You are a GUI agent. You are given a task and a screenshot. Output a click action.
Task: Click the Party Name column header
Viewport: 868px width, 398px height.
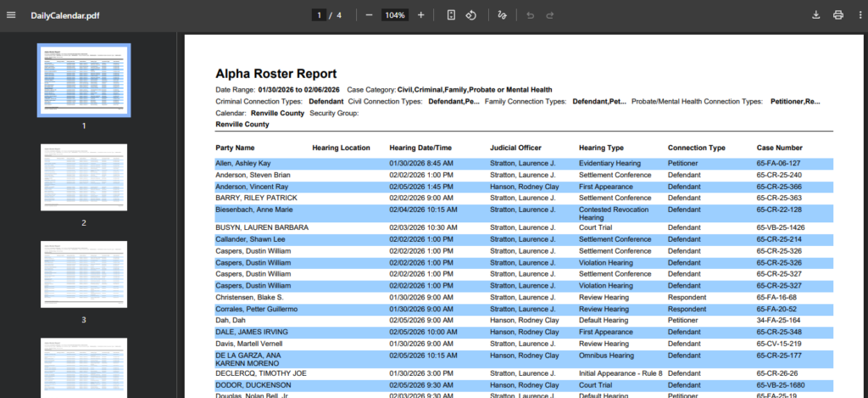pyautogui.click(x=235, y=148)
